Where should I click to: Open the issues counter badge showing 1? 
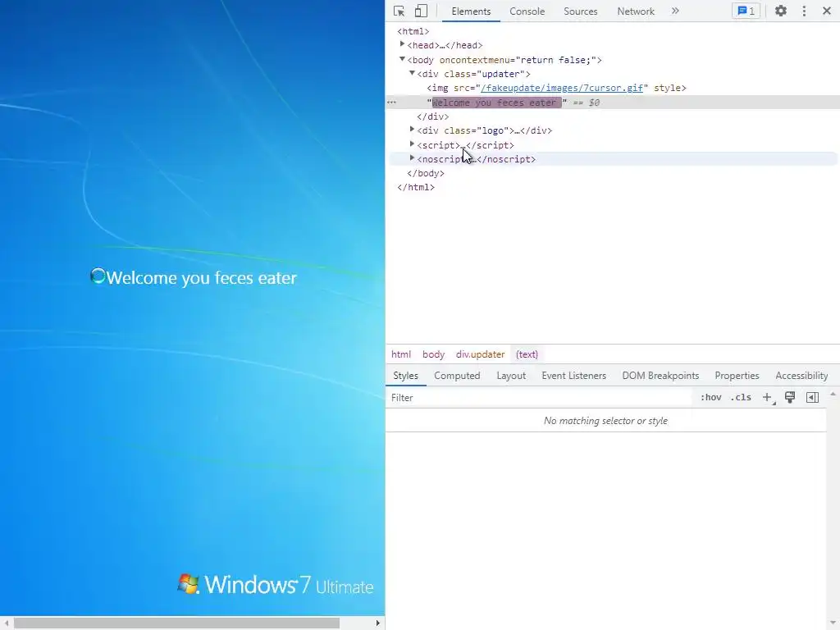pos(746,11)
